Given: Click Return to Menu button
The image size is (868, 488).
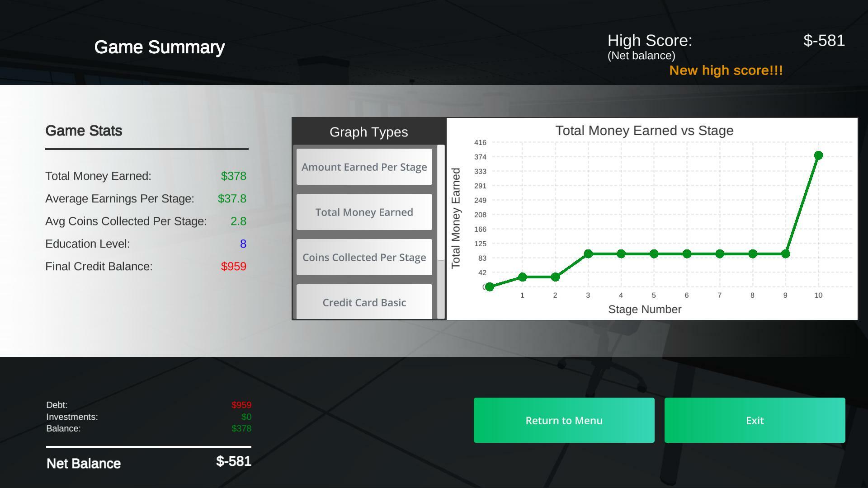Looking at the screenshot, I should (x=564, y=421).
